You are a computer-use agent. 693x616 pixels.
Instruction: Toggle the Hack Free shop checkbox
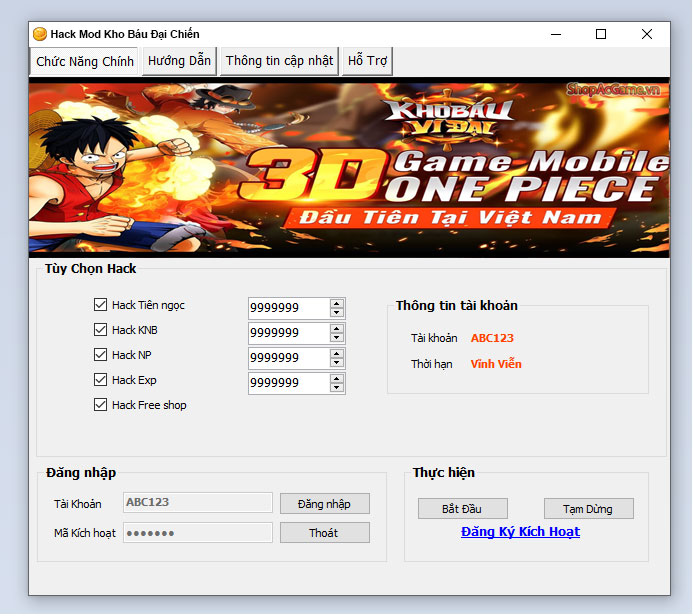click(100, 405)
